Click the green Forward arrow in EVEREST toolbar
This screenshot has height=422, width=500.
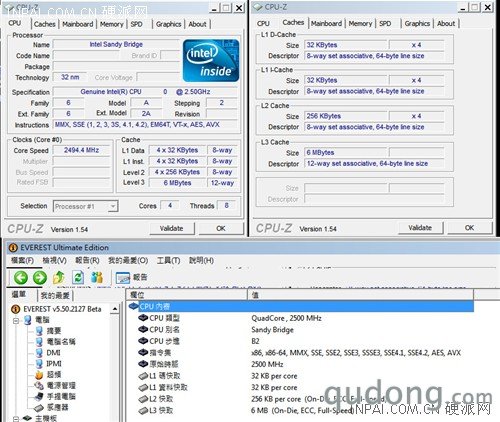tap(40, 277)
